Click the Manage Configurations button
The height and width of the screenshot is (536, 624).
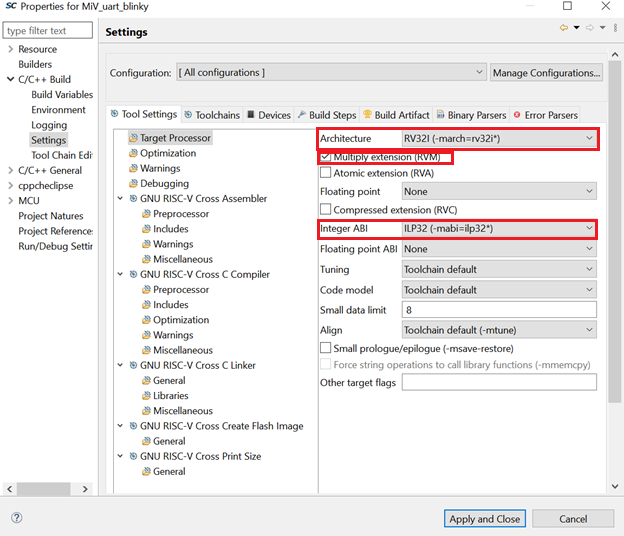coord(546,73)
